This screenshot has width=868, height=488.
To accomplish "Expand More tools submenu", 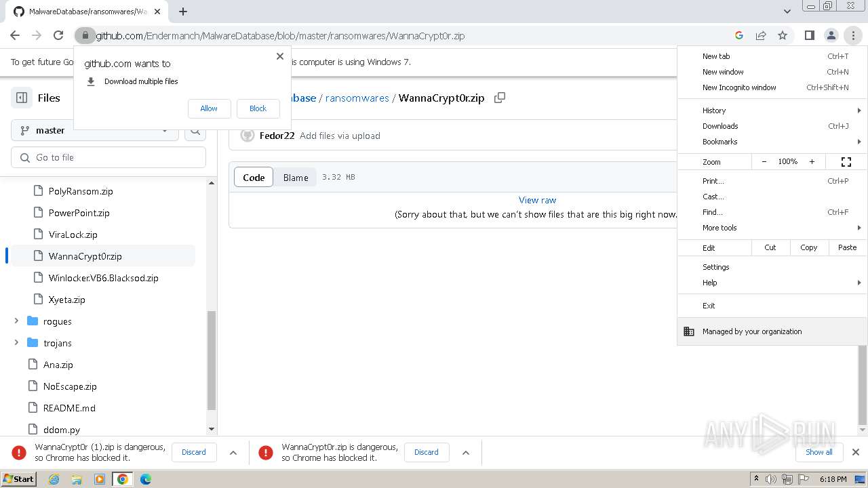I will [772, 228].
